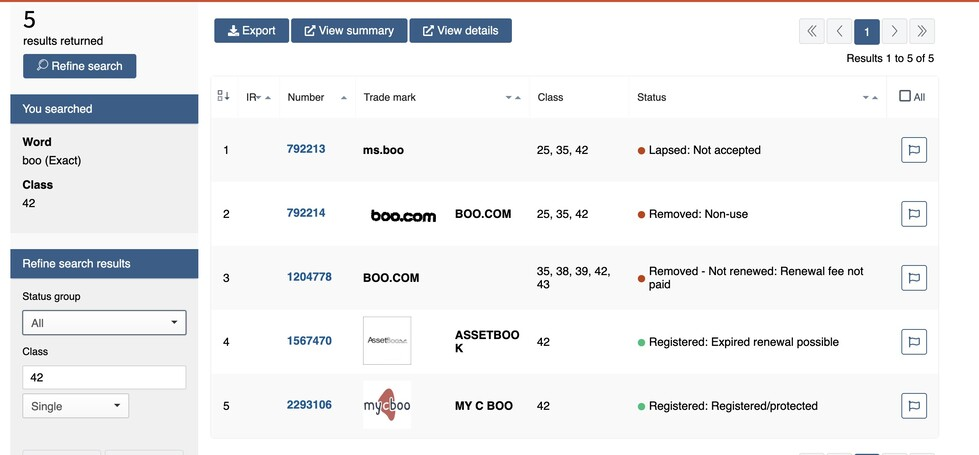
Task: Open trade mark number 1204778
Action: [x=309, y=277]
